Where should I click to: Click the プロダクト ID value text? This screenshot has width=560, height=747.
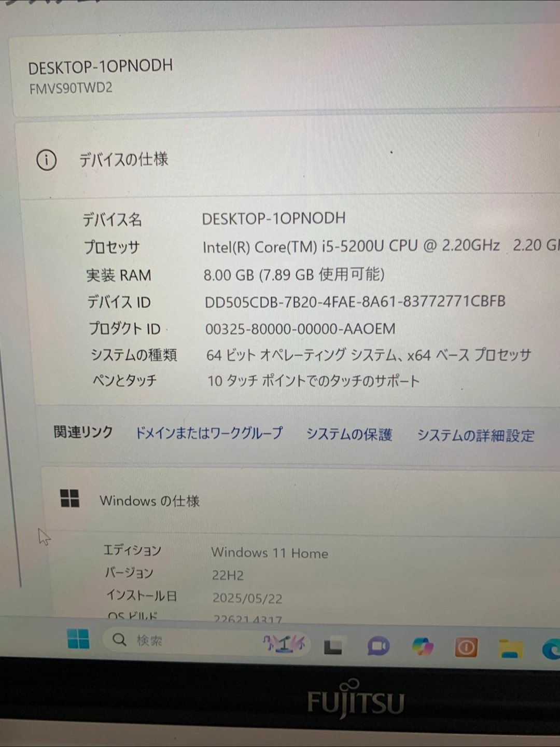pyautogui.click(x=300, y=329)
